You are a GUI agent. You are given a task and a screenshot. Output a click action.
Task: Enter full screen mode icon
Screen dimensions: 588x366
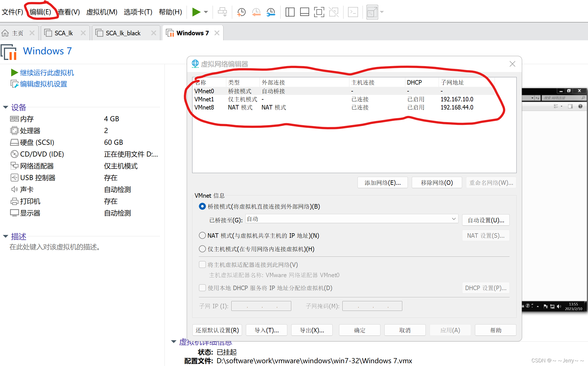[x=319, y=12]
